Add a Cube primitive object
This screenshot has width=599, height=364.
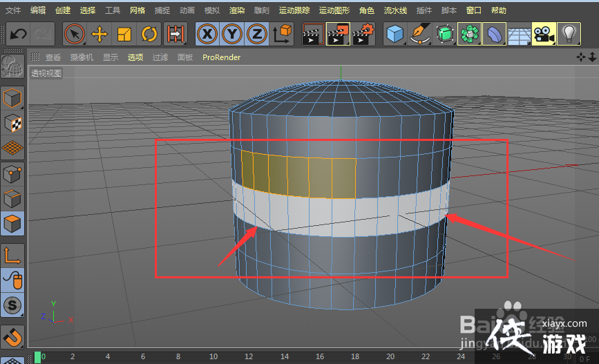pyautogui.click(x=395, y=33)
